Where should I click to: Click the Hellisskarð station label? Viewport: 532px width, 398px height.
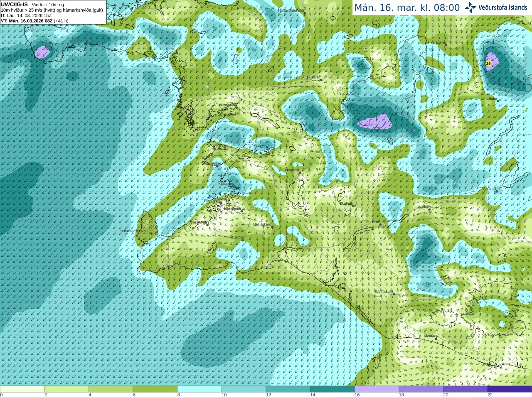[x=262, y=224]
